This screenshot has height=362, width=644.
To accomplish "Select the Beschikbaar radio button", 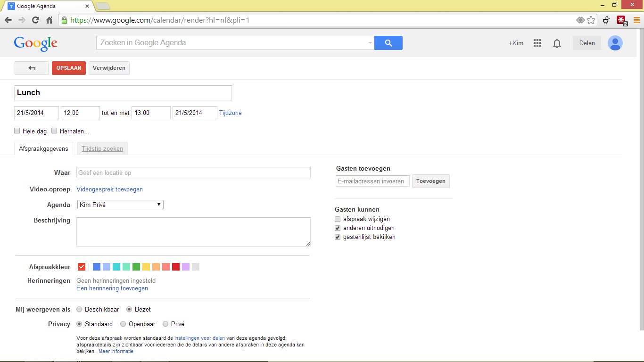I will click(79, 310).
